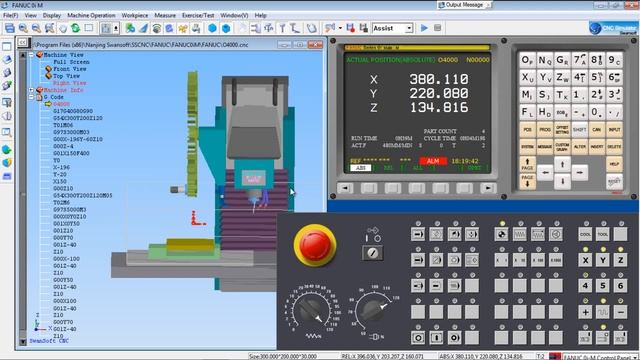This screenshot has width=640, height=360.
Task: Click the minus jog direction button
Action: pos(620,312)
